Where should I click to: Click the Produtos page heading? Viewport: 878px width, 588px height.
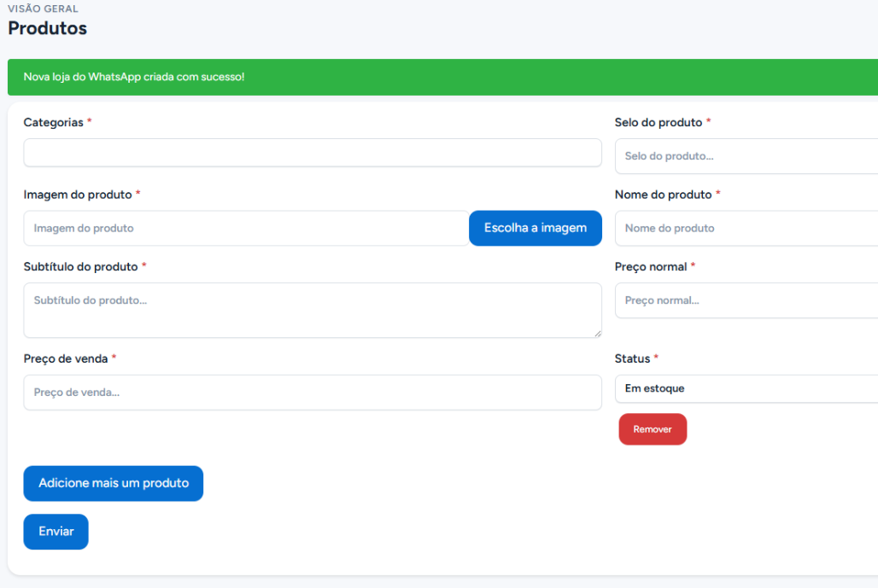click(48, 28)
